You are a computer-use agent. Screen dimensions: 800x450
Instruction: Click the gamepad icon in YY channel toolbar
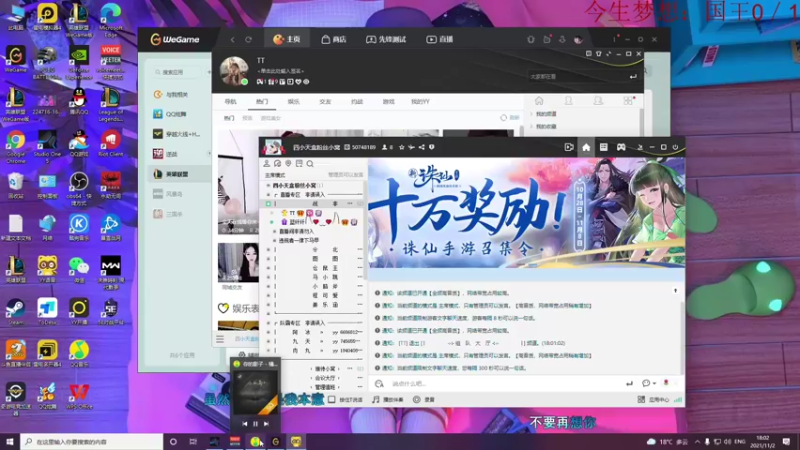(x=621, y=147)
